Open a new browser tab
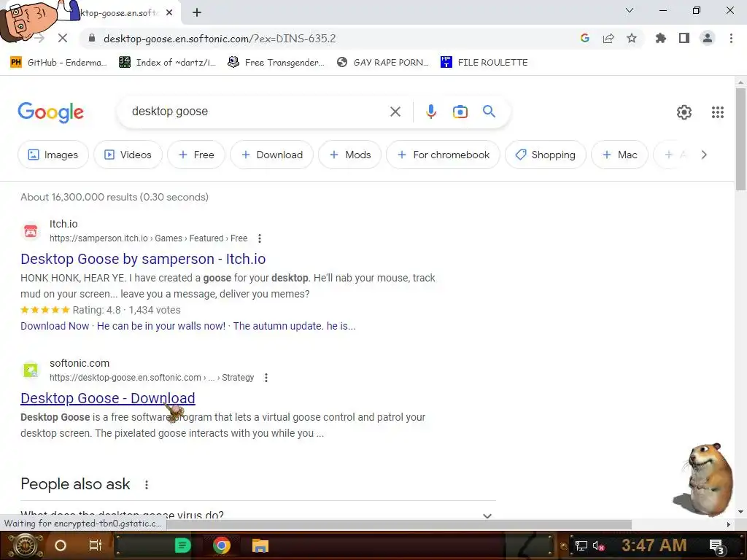 (197, 13)
